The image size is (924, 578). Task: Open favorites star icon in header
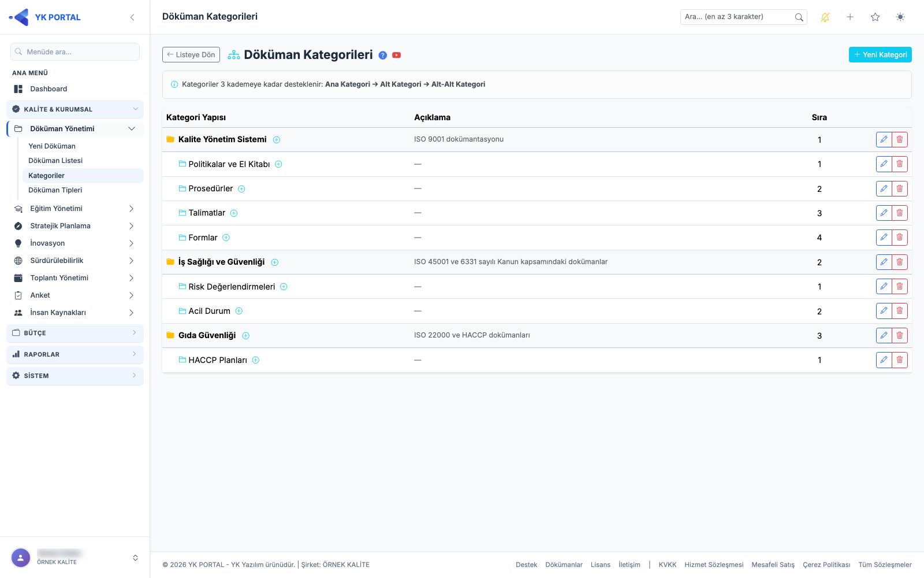point(875,17)
